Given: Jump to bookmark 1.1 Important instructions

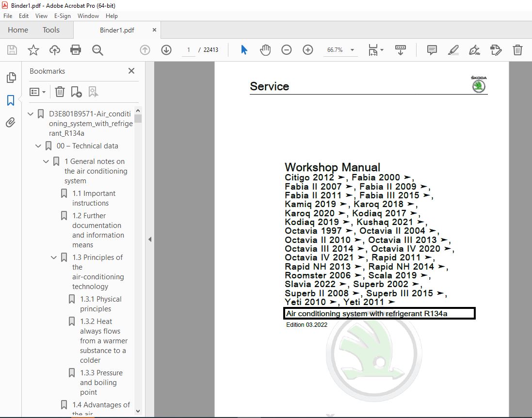Looking at the screenshot, I should click(94, 198).
